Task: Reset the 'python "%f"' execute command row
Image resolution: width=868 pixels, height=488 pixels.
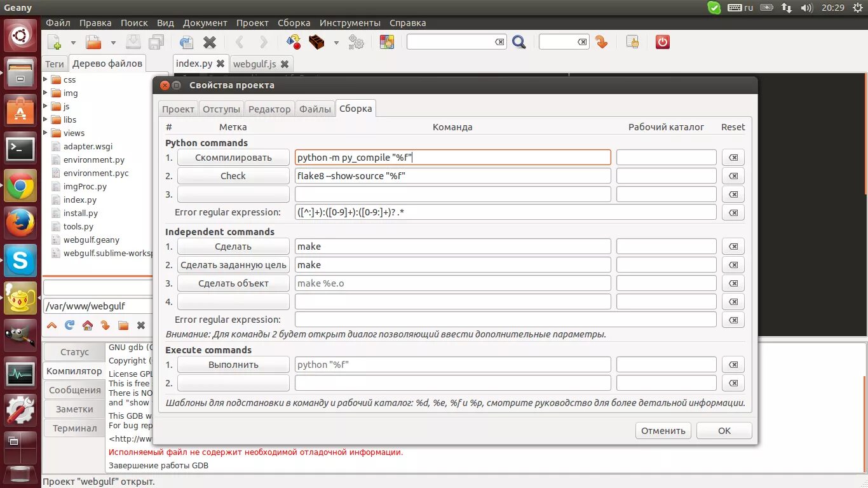Action: click(x=733, y=365)
